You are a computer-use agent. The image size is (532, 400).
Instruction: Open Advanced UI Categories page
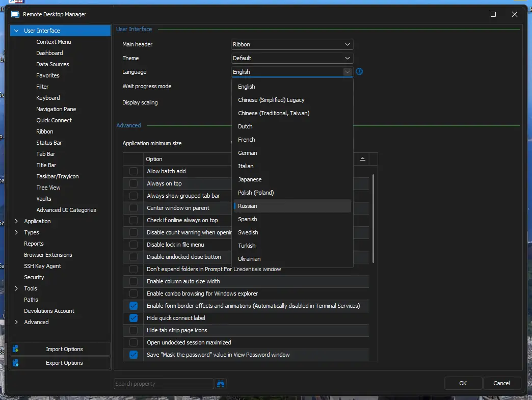tap(66, 210)
